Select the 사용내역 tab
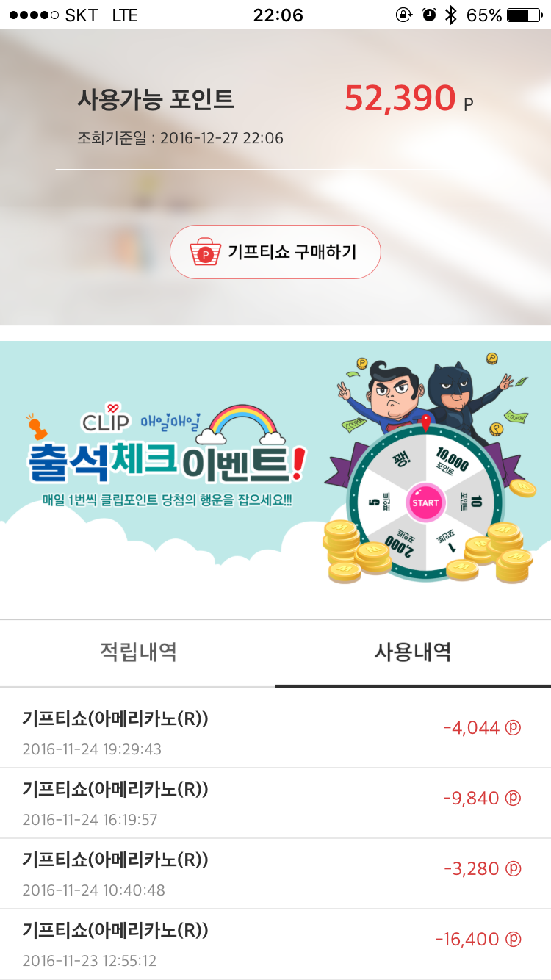 [x=413, y=652]
